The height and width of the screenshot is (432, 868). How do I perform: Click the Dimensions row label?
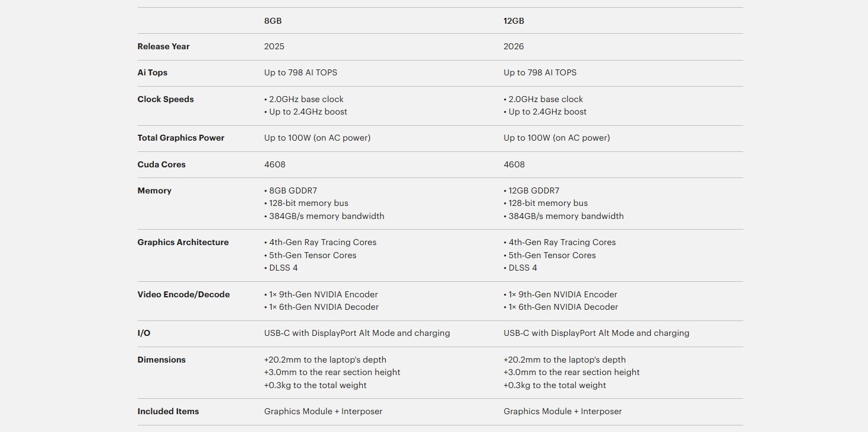[161, 360]
